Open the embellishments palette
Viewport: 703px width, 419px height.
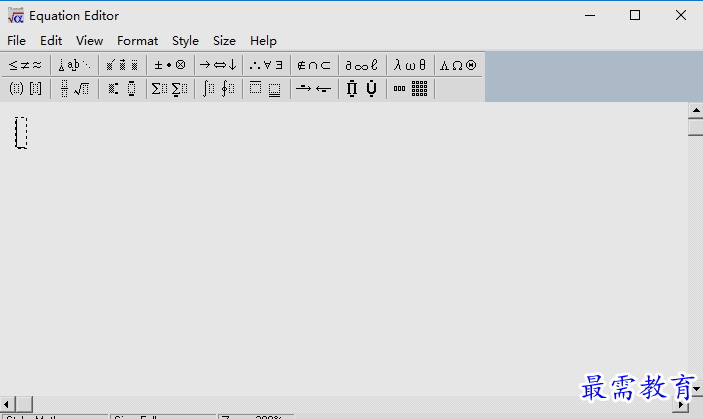point(122,65)
